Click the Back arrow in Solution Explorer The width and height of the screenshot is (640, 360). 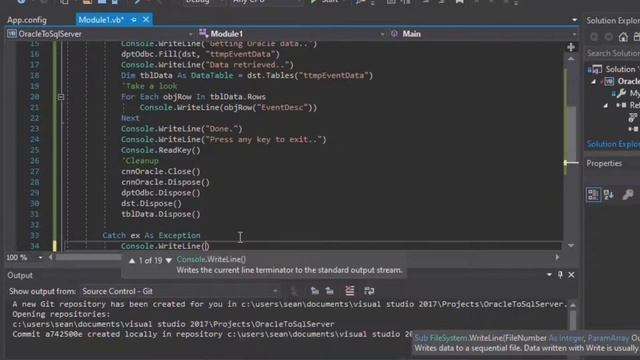pyautogui.click(x=594, y=37)
